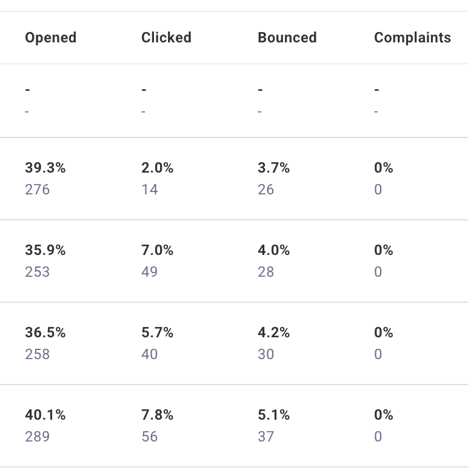Viewport: 468px width, 476px height.
Task: Click the 40 clicked count
Action: pos(150,354)
